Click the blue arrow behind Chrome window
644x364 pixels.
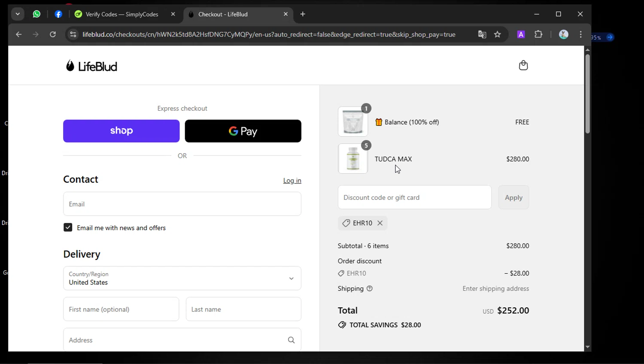pos(610,37)
